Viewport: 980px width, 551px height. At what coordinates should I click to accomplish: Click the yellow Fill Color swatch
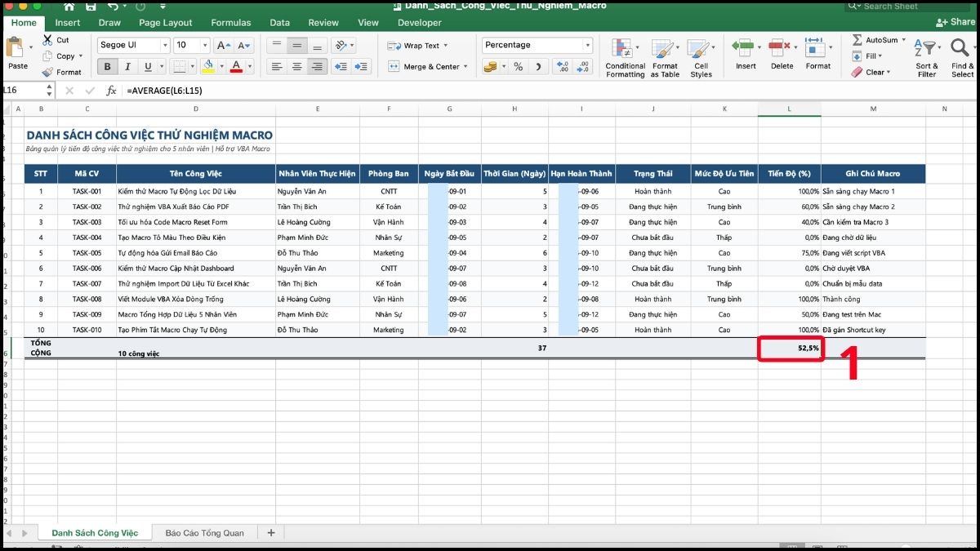(x=208, y=67)
